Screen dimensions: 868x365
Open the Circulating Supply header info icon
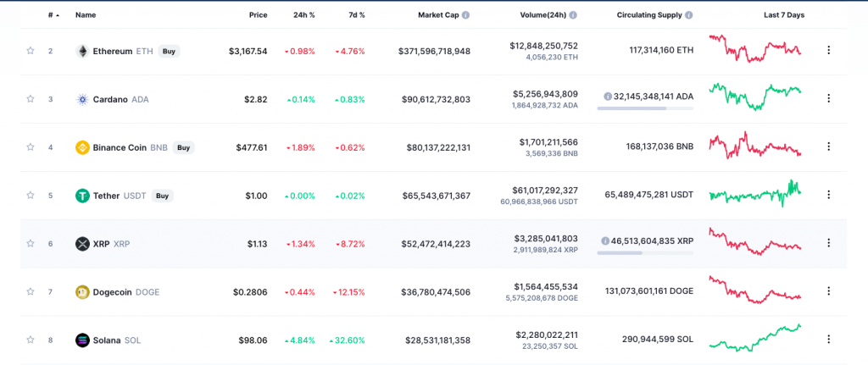click(x=688, y=15)
